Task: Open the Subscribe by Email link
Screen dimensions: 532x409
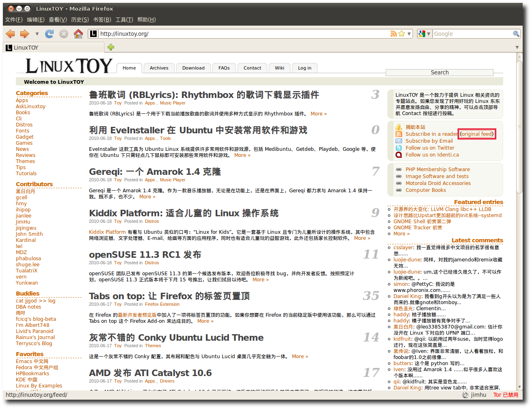Action: (429, 141)
